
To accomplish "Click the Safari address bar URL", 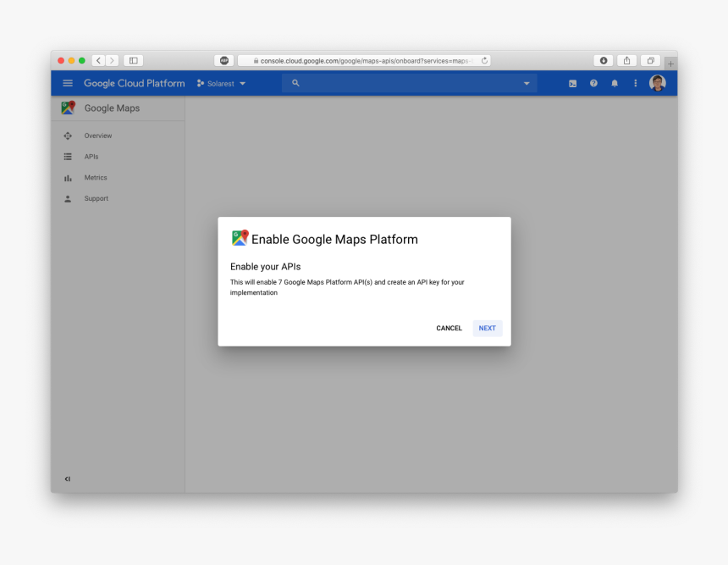I will (x=365, y=61).
